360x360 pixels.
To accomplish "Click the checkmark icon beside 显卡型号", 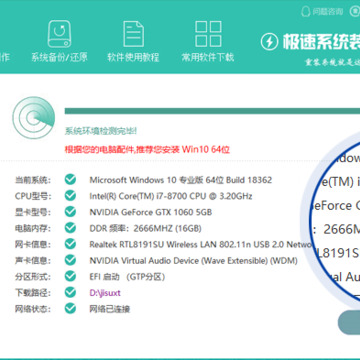I will 70,212.
